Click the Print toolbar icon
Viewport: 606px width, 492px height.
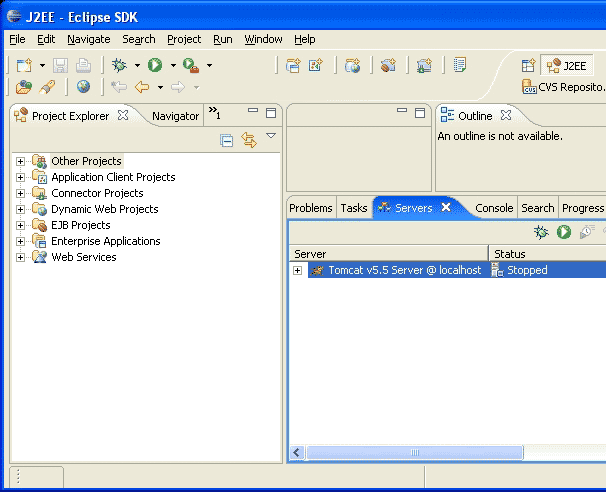click(x=83, y=65)
